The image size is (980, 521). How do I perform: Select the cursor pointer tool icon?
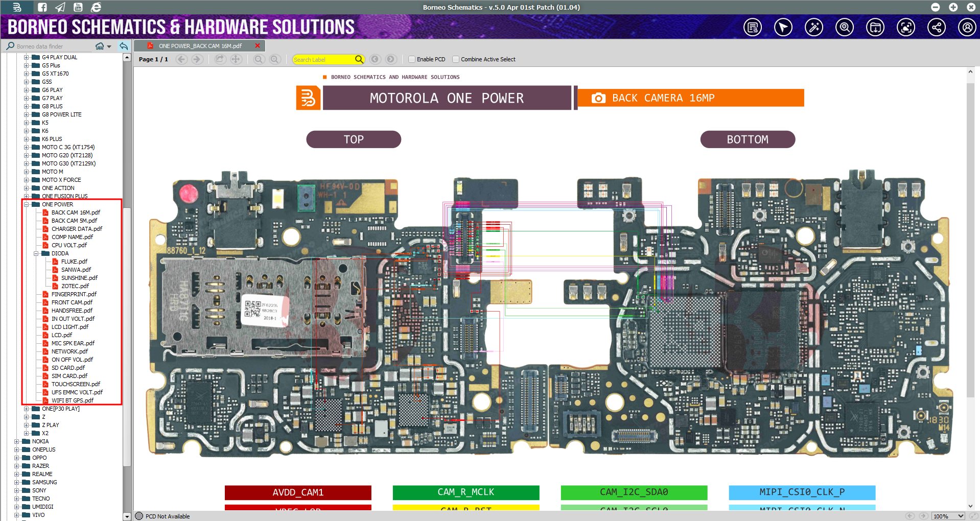click(x=783, y=28)
